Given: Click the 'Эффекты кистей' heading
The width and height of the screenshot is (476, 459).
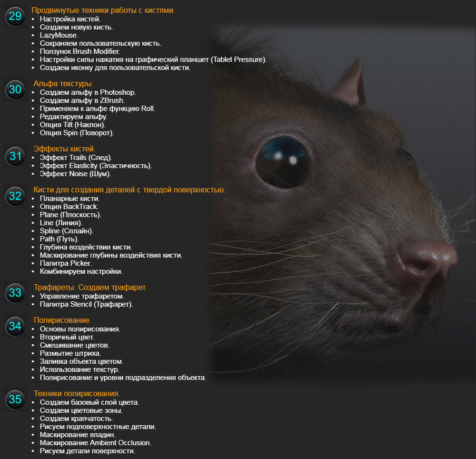Looking at the screenshot, I should pos(64,149).
